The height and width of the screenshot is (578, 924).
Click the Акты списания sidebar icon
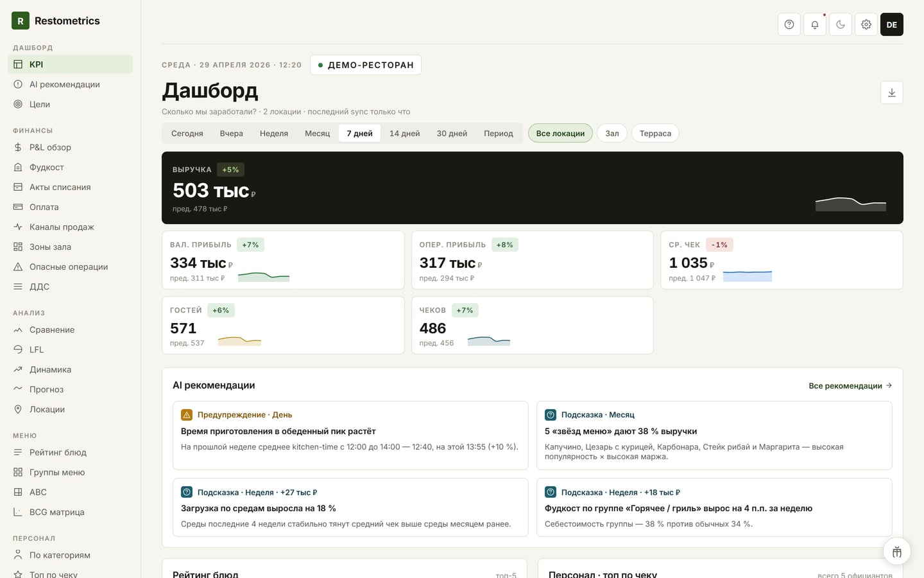point(18,187)
